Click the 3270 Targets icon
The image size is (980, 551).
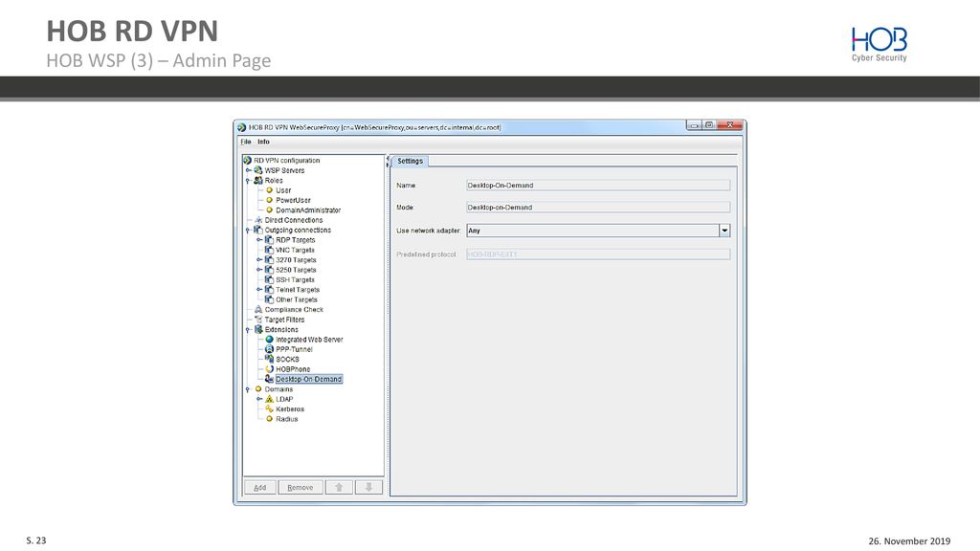[269, 260]
